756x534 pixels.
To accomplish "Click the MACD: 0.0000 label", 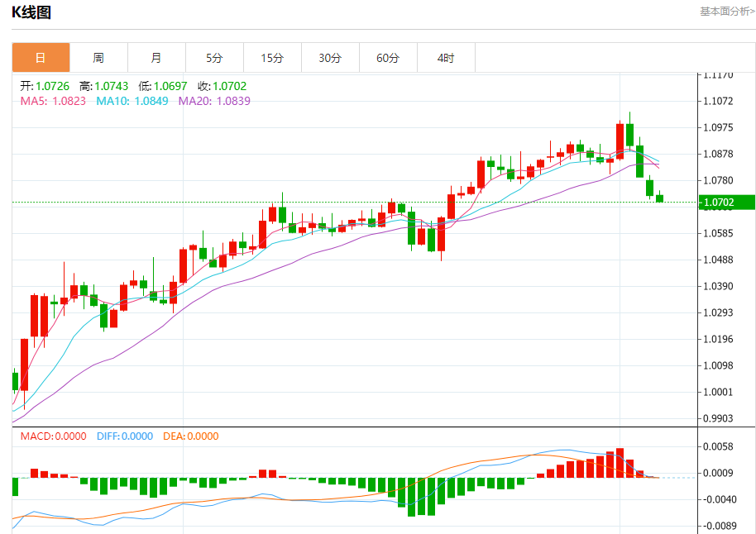I will pos(54,436).
